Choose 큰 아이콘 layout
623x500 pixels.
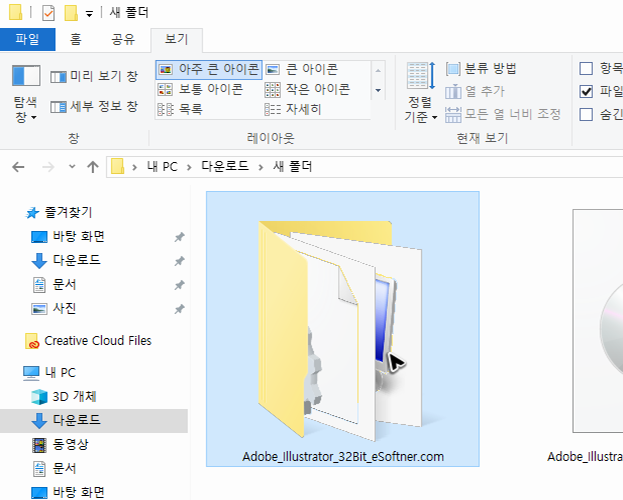coord(302,70)
